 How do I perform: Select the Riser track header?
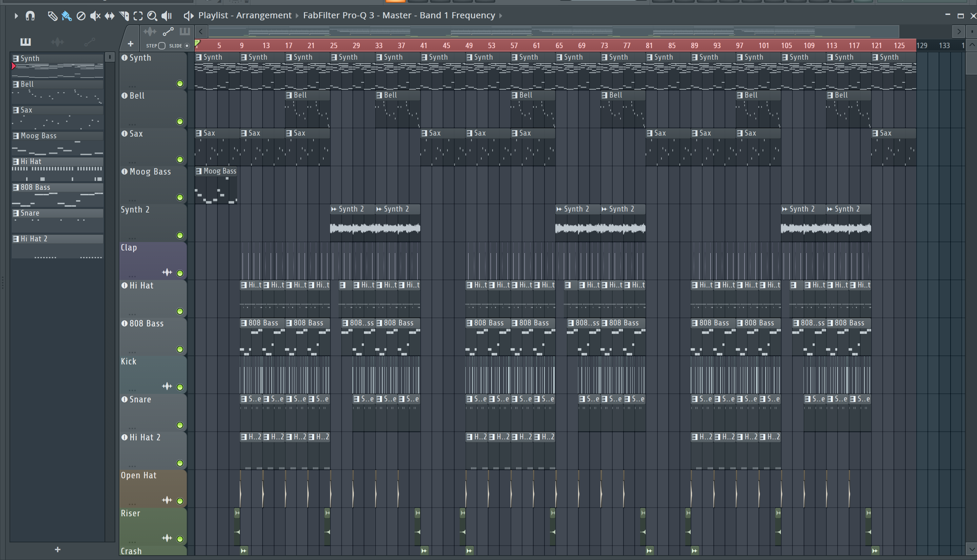(153, 526)
